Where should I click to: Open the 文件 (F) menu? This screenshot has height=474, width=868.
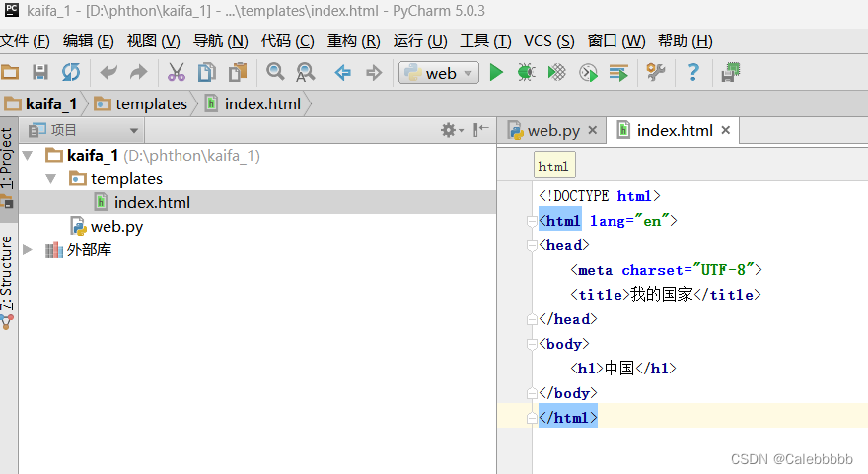(25, 41)
